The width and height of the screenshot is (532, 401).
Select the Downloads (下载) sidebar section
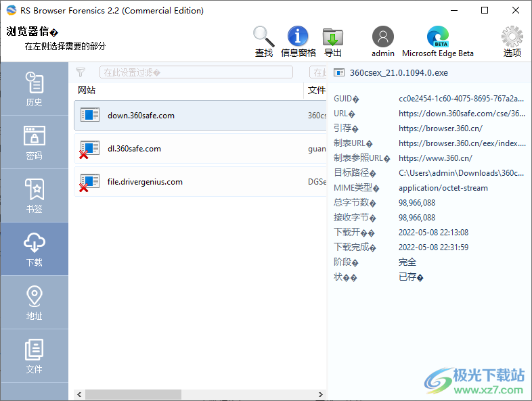coord(35,249)
